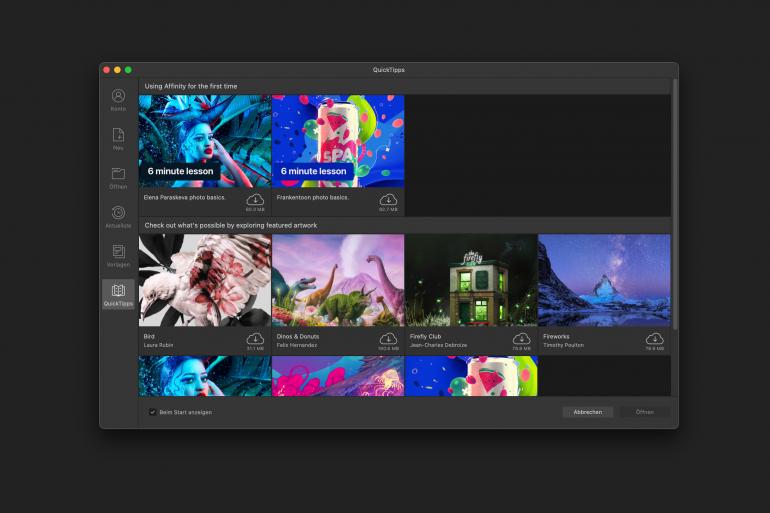Select the Fireworks mountain night thumbnail
Image resolution: width=770 pixels, height=513 pixels.
(x=604, y=280)
